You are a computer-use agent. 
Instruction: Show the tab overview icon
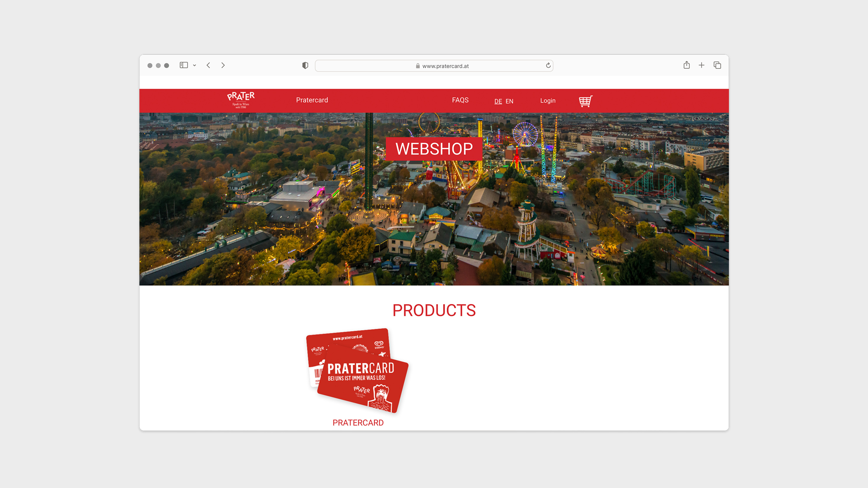pos(717,65)
